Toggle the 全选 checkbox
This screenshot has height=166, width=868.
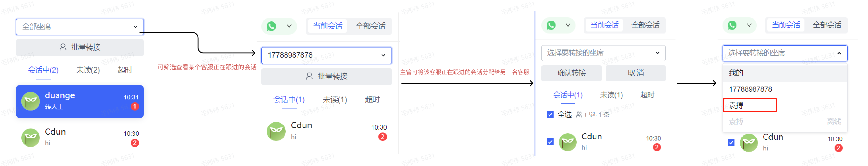pos(550,114)
